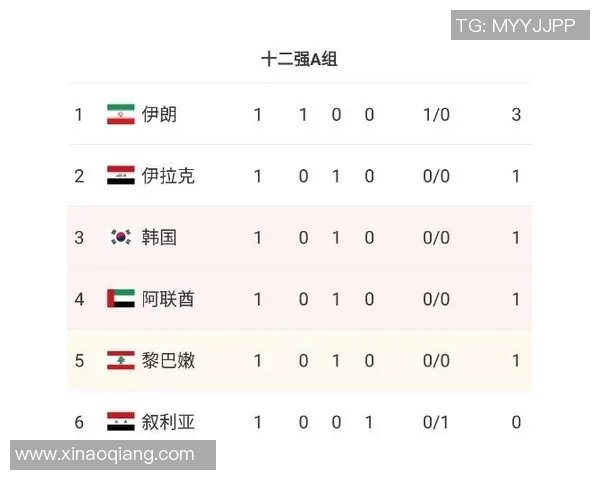600x480 pixels.
Task: Click Syria's 0/1 goals score
Action: (x=436, y=422)
